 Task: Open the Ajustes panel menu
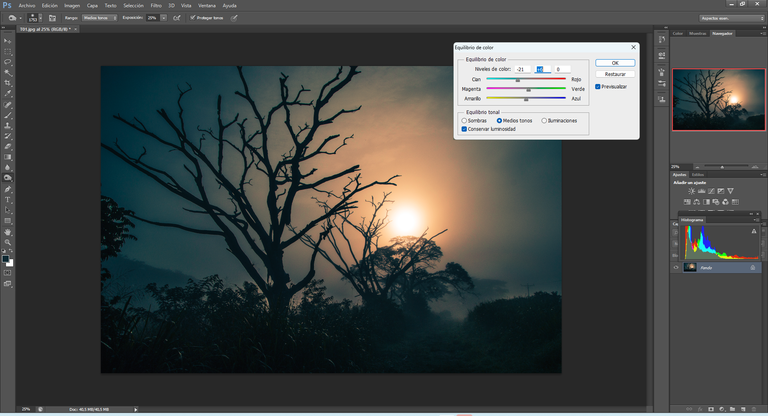point(762,174)
